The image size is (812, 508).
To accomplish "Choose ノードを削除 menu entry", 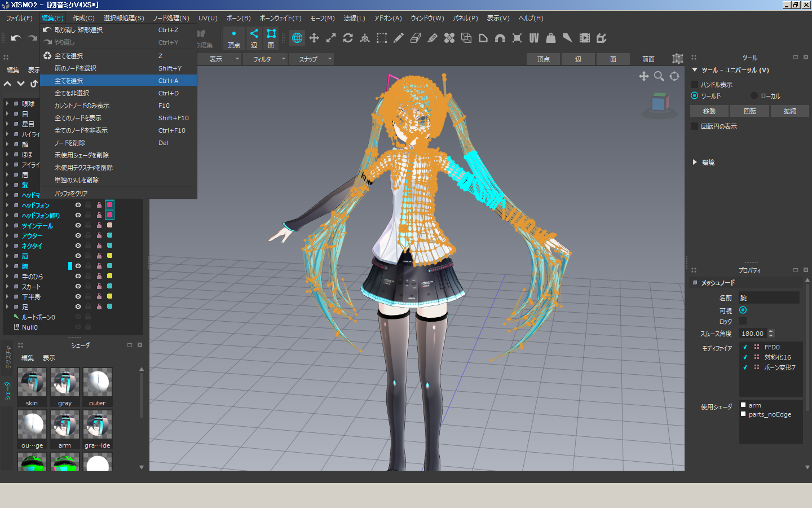I will click(118, 143).
